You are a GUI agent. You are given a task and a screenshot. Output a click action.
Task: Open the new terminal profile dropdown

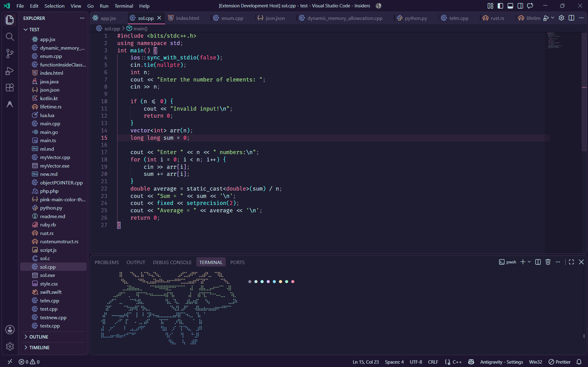pos(529,262)
